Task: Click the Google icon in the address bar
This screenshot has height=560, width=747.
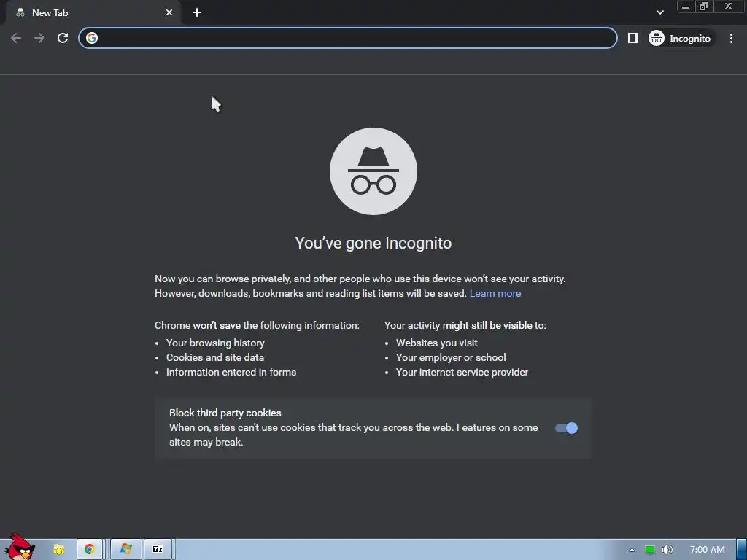Action: pyautogui.click(x=92, y=38)
